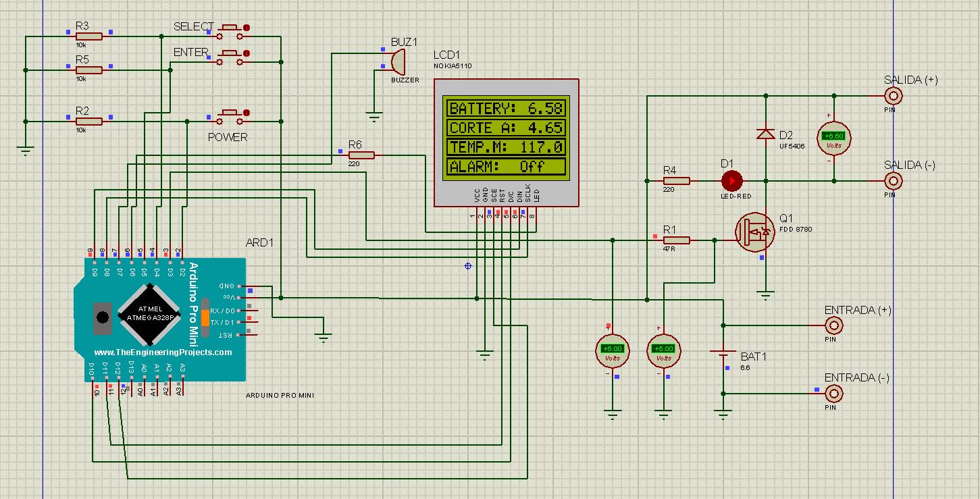Select the R3 10k resistor symbol

tap(89, 36)
